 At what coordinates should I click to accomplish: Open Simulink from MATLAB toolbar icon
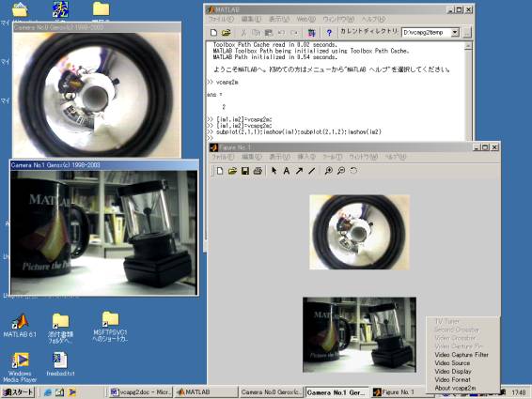tap(311, 33)
